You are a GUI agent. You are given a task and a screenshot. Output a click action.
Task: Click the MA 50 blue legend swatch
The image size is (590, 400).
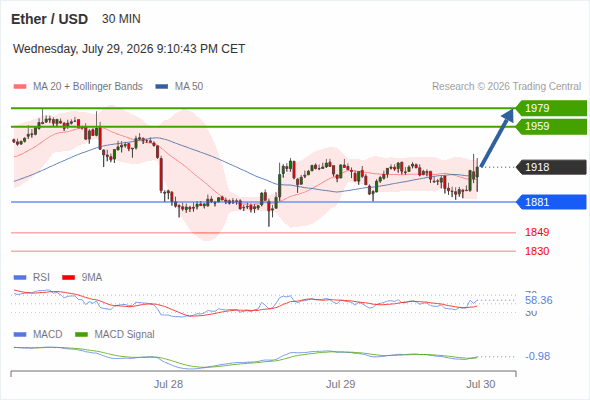[x=162, y=87]
